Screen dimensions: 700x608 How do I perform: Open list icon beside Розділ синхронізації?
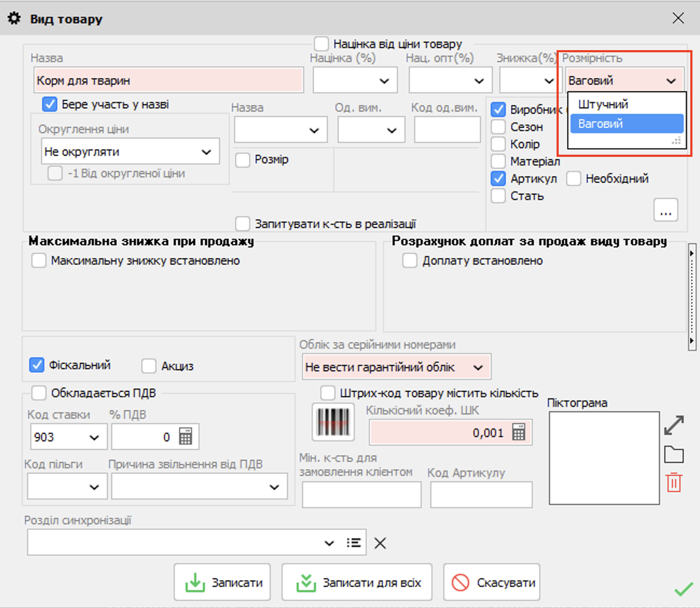coord(354,543)
